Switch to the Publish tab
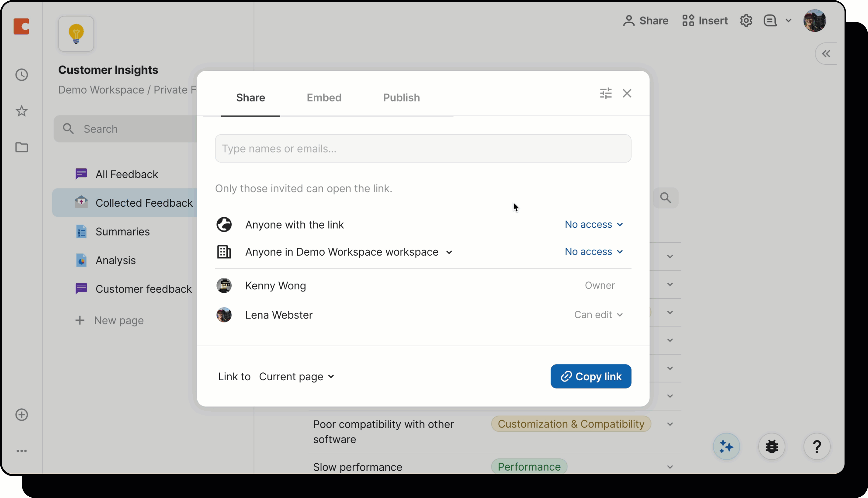This screenshot has width=868, height=498. tap(401, 98)
